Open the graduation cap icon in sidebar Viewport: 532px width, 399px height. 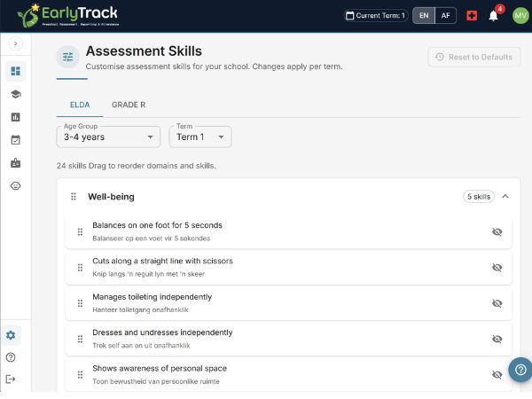pyautogui.click(x=16, y=94)
